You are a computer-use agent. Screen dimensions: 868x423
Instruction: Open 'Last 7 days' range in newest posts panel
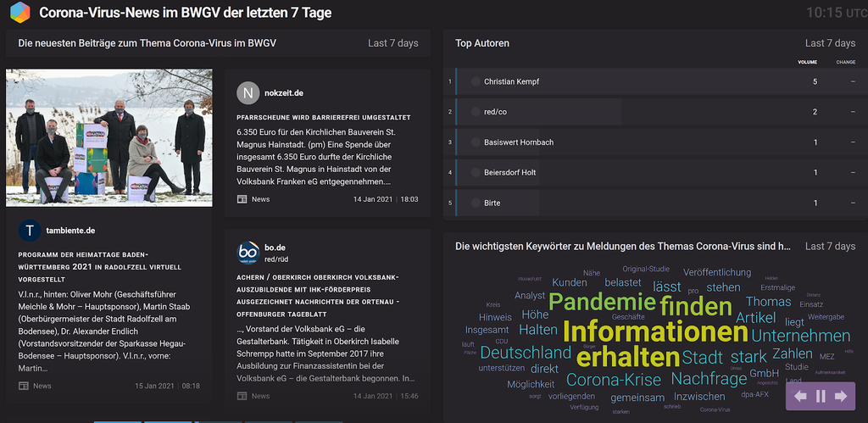392,43
